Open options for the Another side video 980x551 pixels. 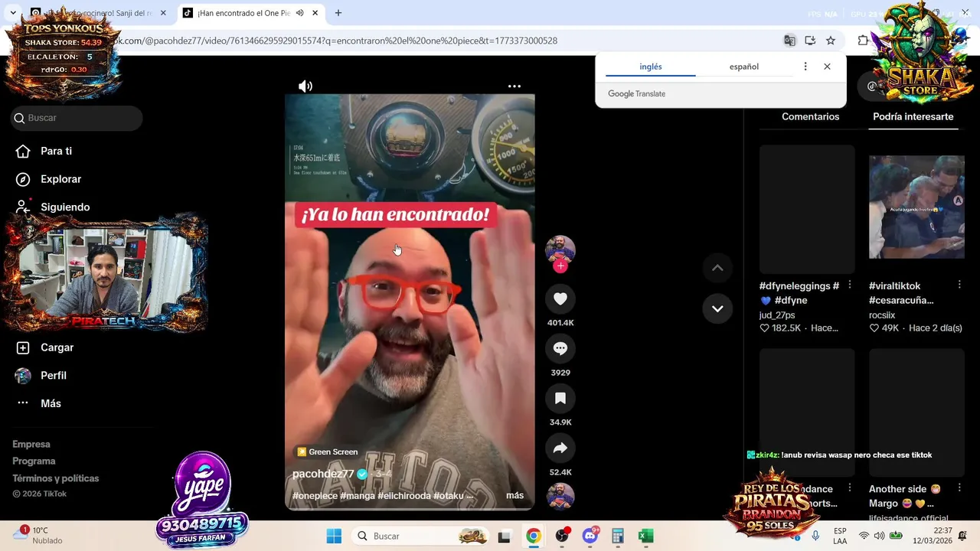[x=959, y=488]
